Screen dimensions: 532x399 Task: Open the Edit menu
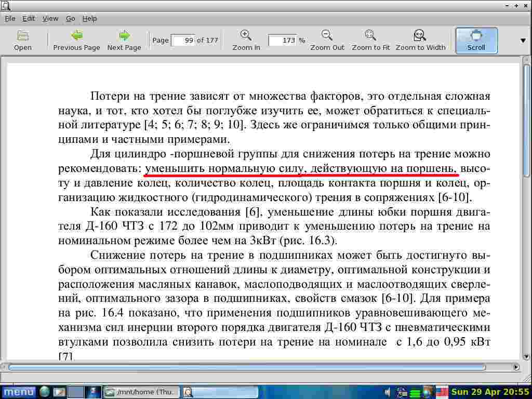coord(29,19)
